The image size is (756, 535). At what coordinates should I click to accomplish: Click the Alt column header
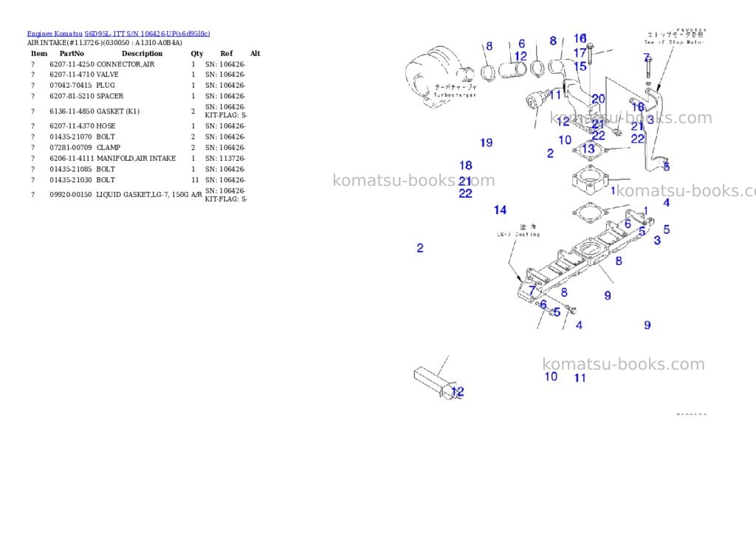click(x=255, y=53)
